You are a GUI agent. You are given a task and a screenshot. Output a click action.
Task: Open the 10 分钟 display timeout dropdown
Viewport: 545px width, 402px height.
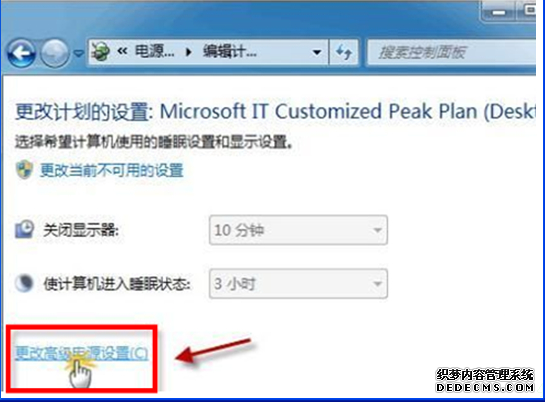point(298,230)
